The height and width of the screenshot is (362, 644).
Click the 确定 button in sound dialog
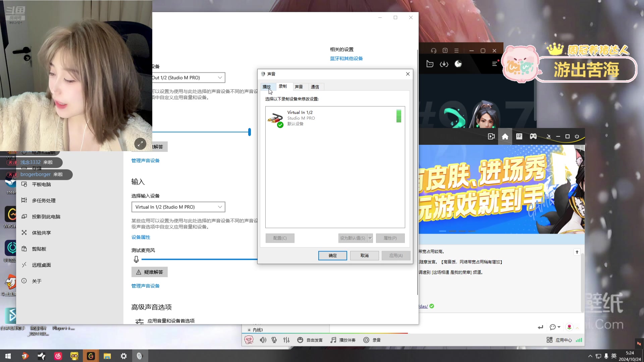point(333,255)
